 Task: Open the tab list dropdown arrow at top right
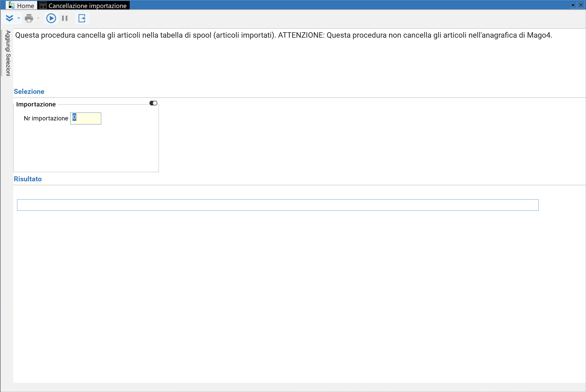[573, 5]
